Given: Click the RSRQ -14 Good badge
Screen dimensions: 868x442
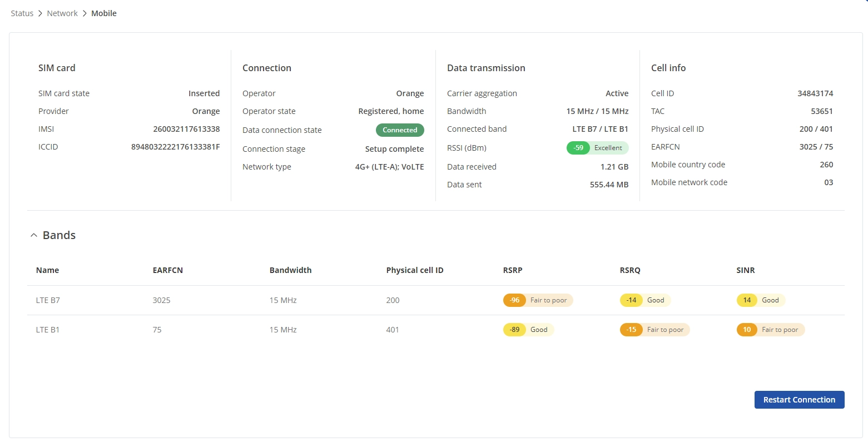Looking at the screenshot, I should point(644,300).
